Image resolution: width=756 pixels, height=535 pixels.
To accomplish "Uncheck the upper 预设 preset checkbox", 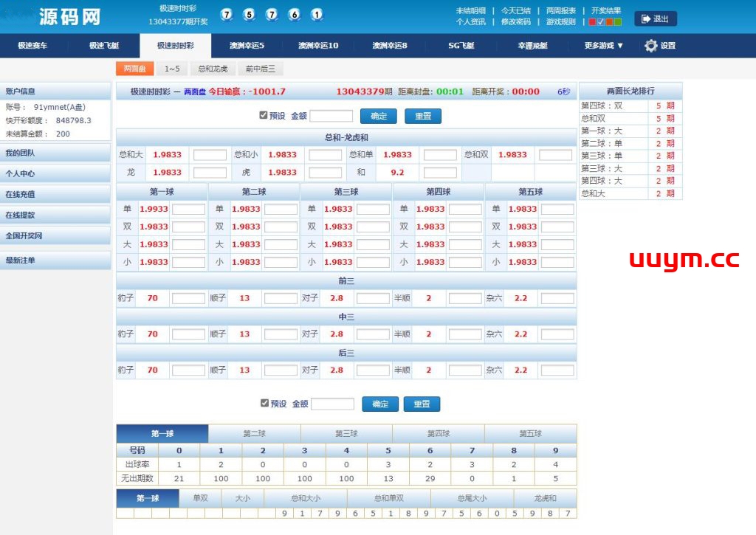I will 262,115.
